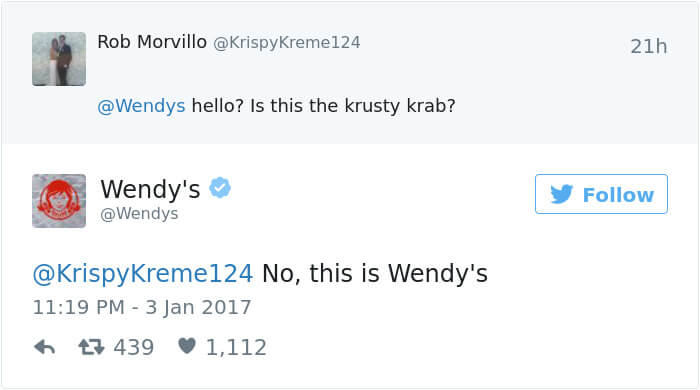Open Wendy's red logo profile picture
The height and width of the screenshot is (390, 700).
pyautogui.click(x=59, y=201)
